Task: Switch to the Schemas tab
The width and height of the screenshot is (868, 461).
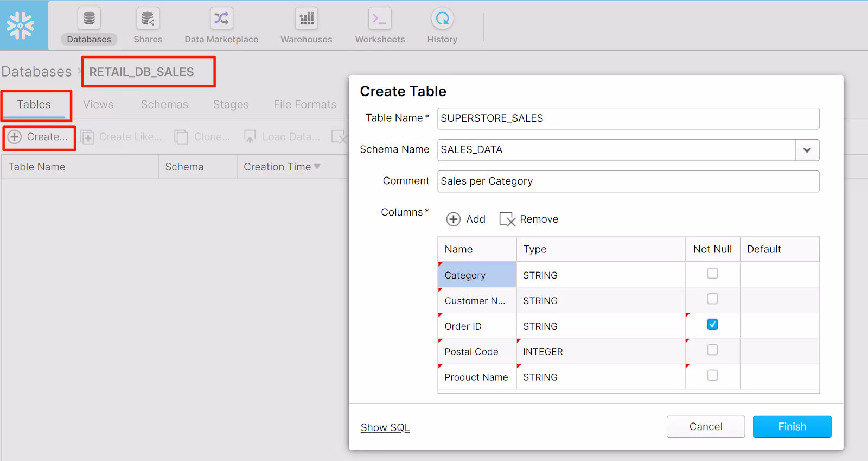Action: tap(164, 104)
